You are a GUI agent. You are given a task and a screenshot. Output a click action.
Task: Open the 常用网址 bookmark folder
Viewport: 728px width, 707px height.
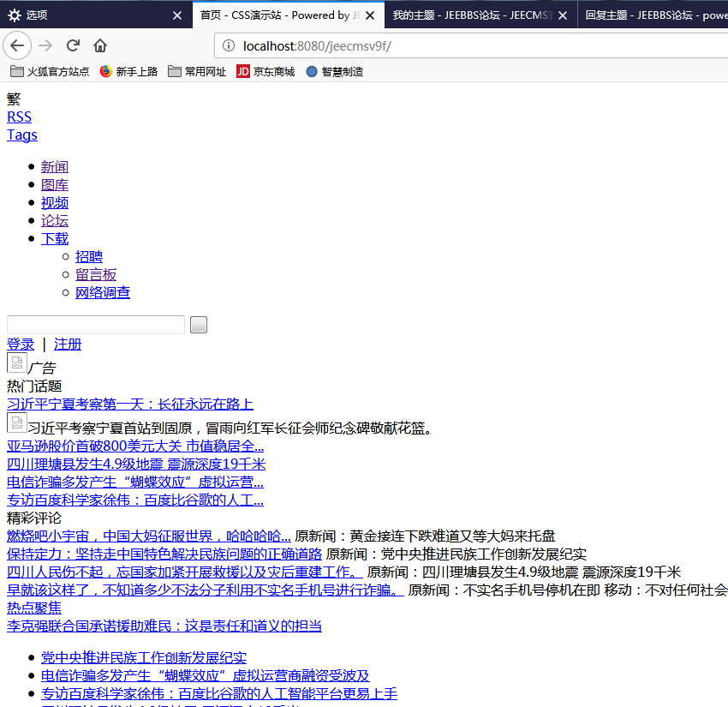point(197,71)
